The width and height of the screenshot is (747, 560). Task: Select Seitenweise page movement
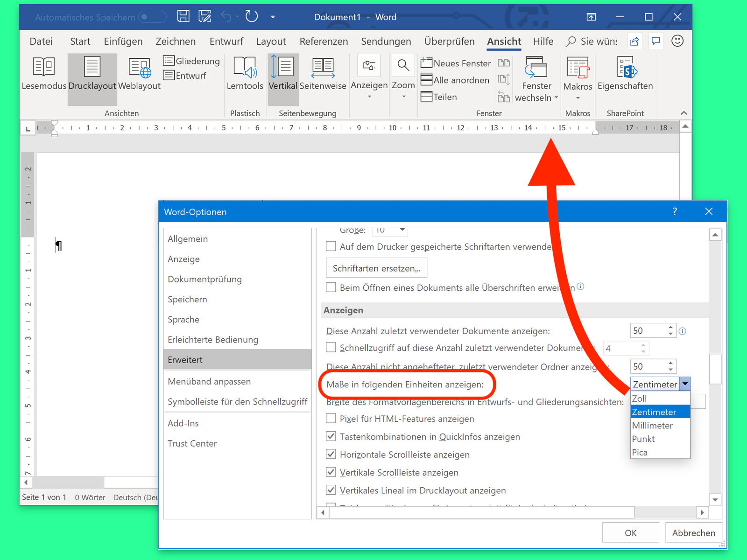point(323,74)
